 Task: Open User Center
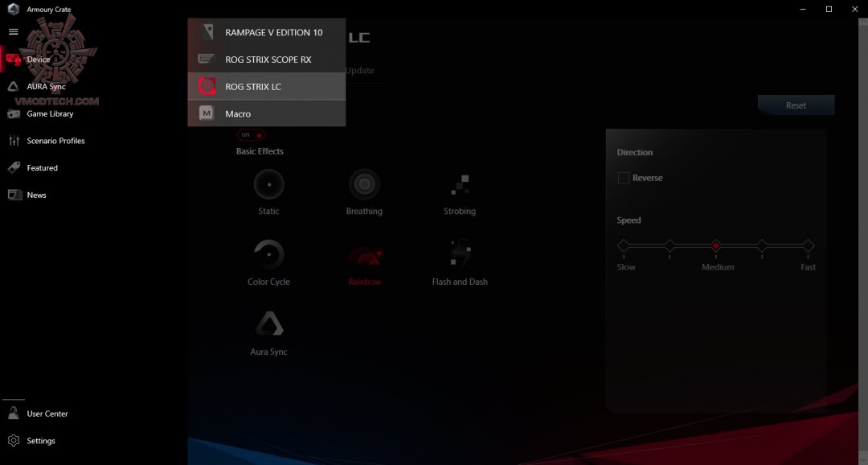(47, 414)
